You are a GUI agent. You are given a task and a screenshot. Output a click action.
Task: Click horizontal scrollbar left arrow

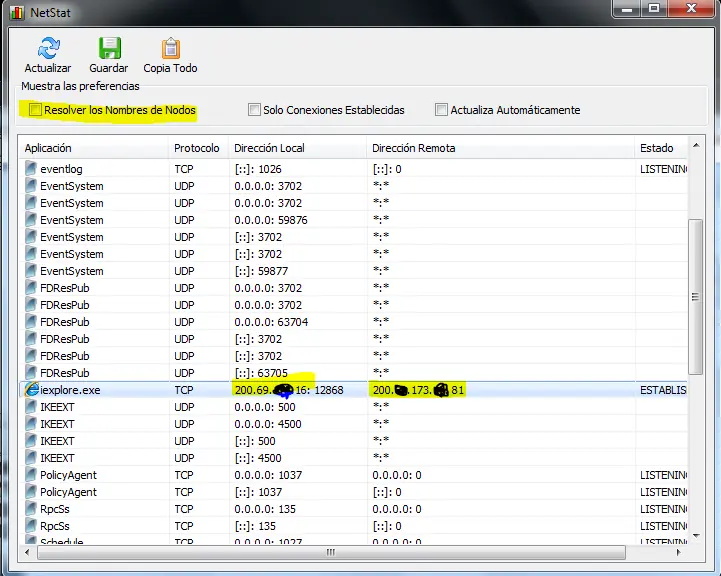[x=27, y=552]
